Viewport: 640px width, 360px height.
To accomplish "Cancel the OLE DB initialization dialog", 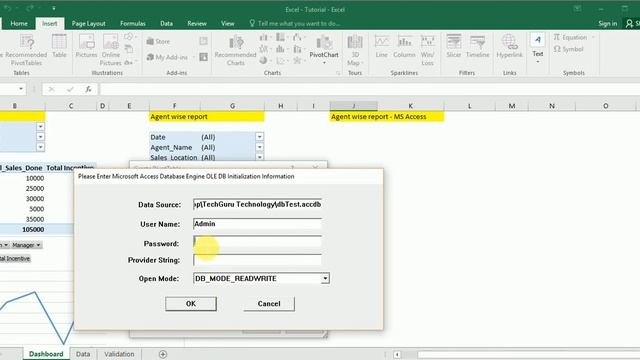I will point(269,304).
